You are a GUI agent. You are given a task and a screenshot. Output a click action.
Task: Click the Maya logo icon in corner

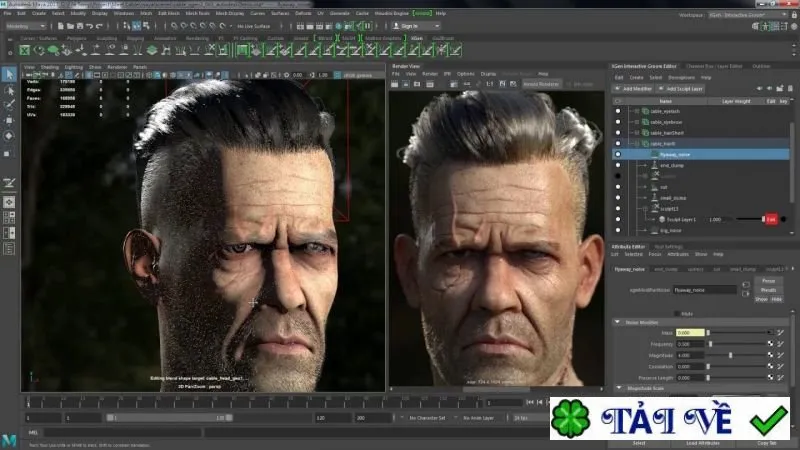click(x=9, y=440)
